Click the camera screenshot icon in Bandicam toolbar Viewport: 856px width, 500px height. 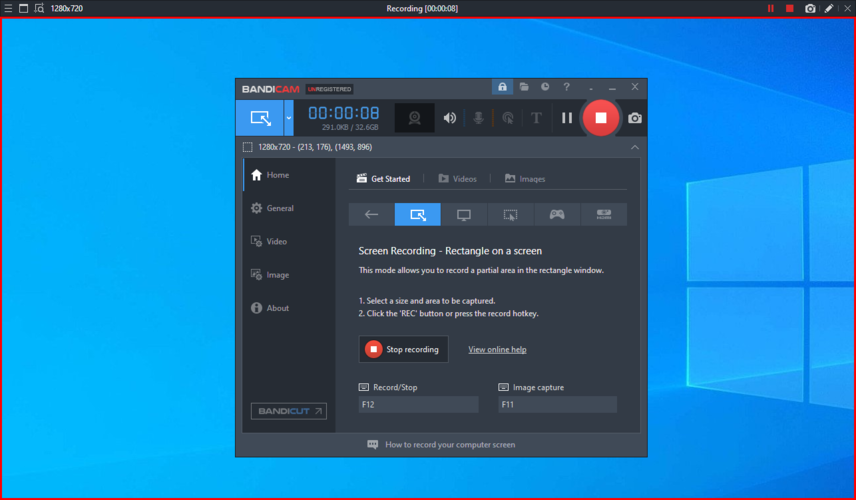click(634, 118)
